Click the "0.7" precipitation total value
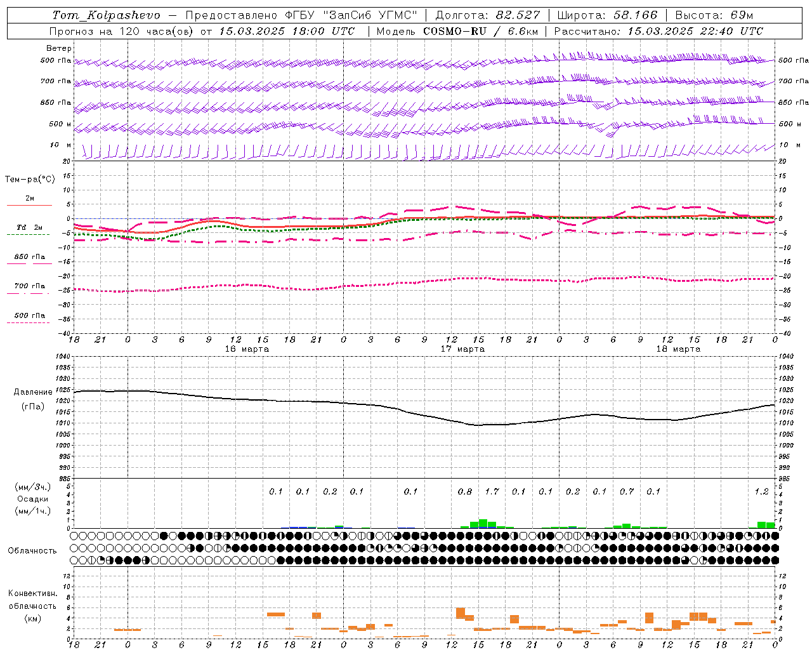Viewport: 812px width, 650px height. (x=627, y=491)
